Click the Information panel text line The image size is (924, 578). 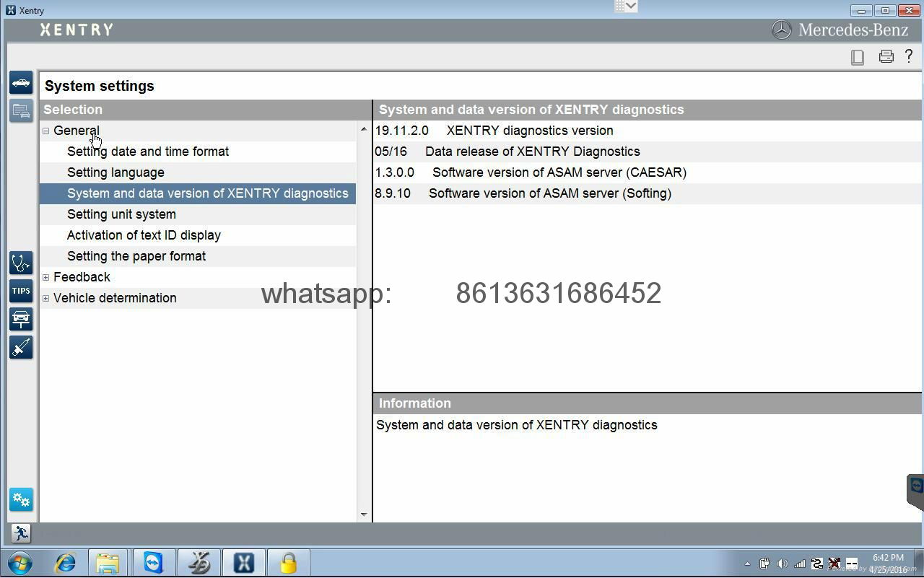coord(517,425)
